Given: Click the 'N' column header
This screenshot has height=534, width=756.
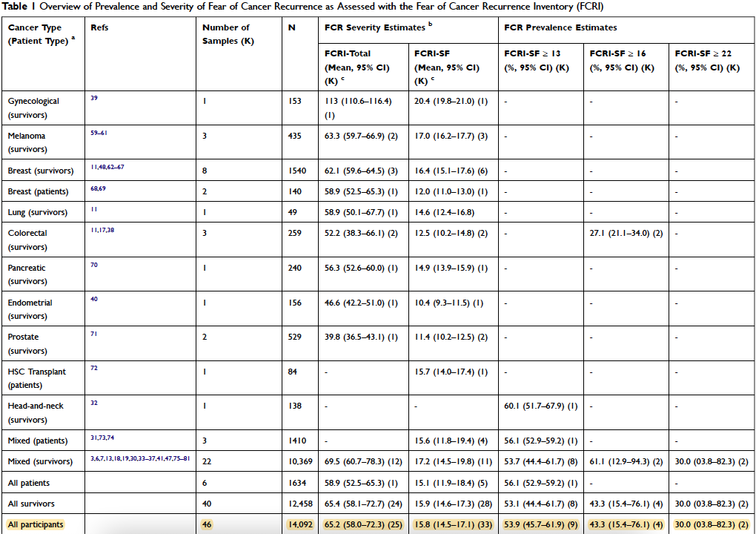Looking at the screenshot, I should [291, 27].
